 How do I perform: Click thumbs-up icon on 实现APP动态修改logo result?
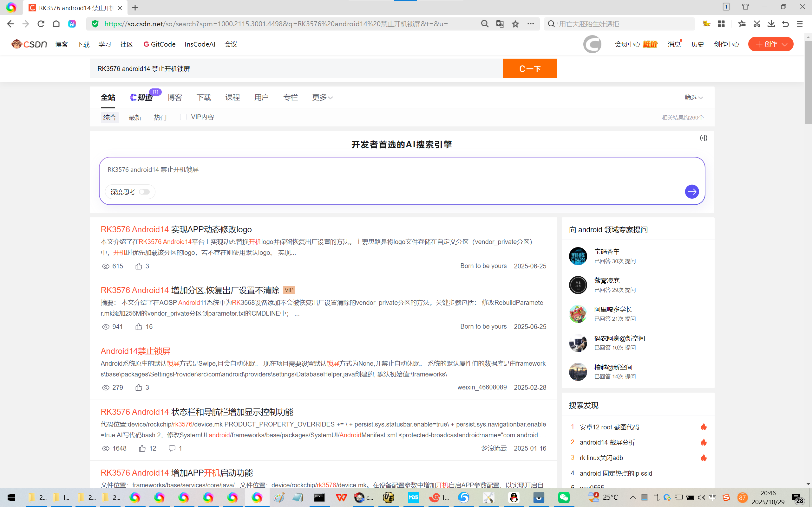139,266
